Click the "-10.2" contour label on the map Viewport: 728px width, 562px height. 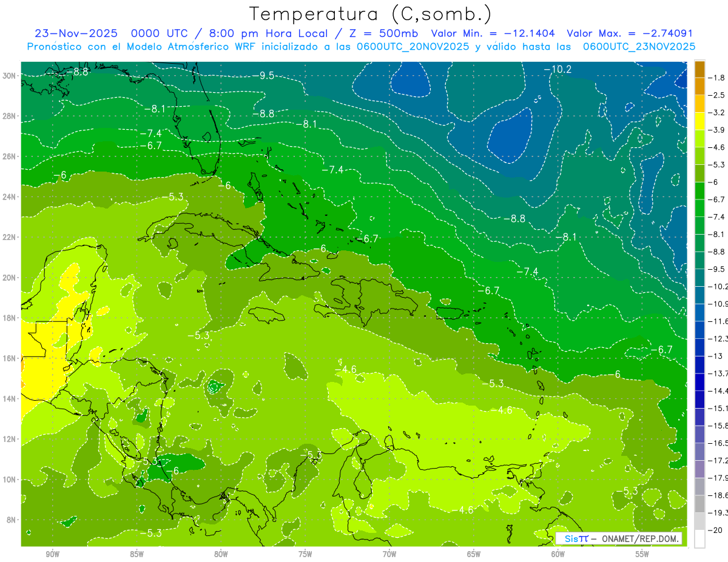(x=558, y=70)
